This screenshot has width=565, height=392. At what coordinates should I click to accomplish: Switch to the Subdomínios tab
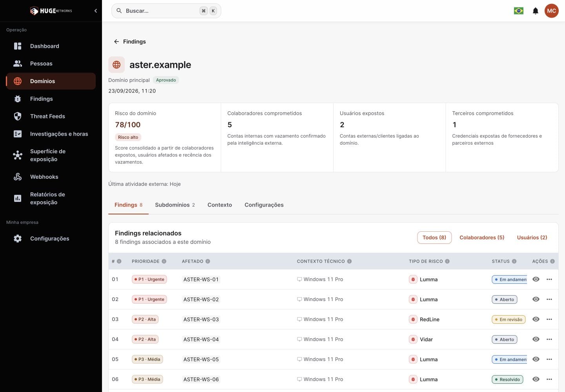coord(175,205)
